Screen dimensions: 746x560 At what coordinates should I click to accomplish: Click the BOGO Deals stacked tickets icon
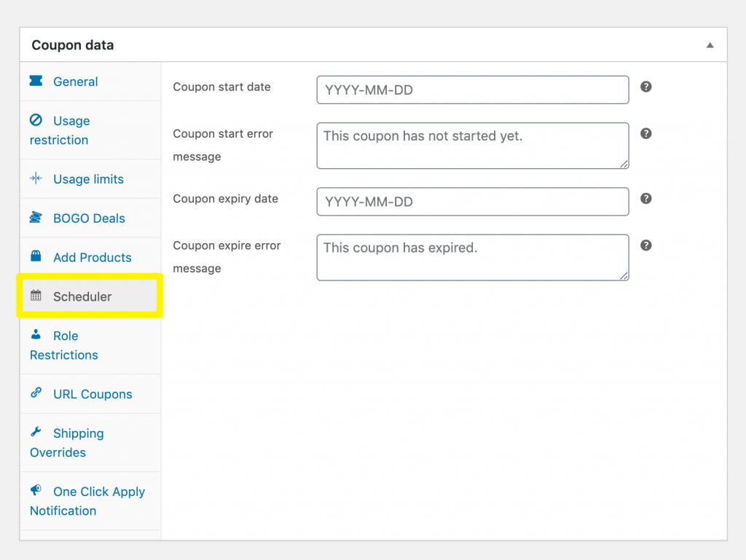pyautogui.click(x=36, y=217)
